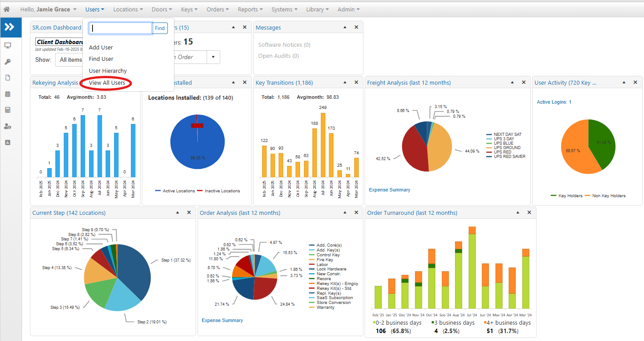Viewport: 644px width, 341px height.
Task: Open Expense Summary link under Freight Analysis
Action: coord(389,190)
